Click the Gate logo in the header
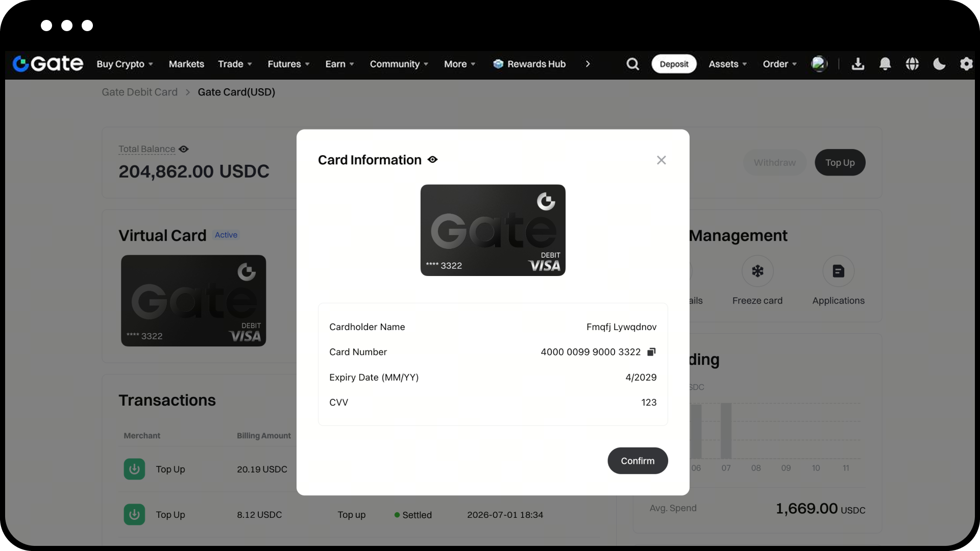 (x=48, y=64)
